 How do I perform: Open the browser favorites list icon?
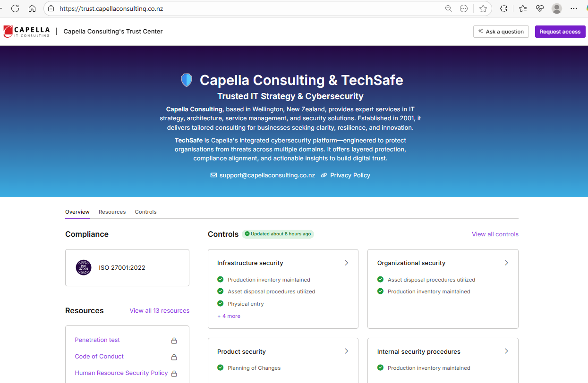523,8
